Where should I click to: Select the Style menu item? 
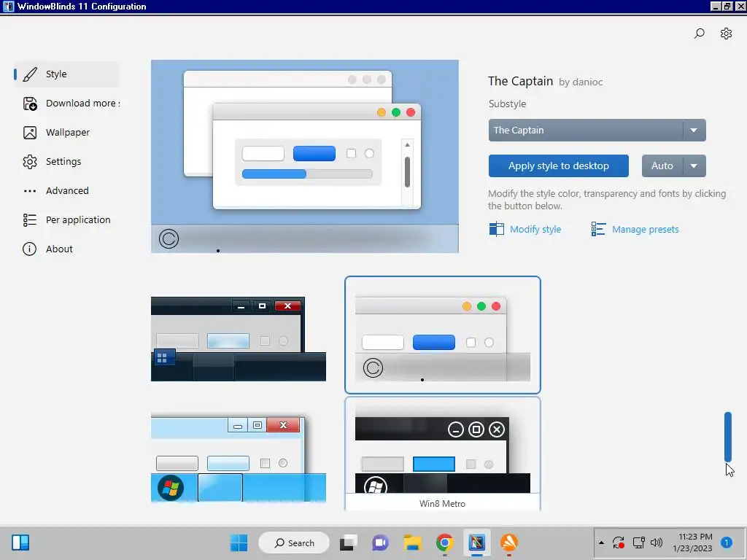click(66, 74)
